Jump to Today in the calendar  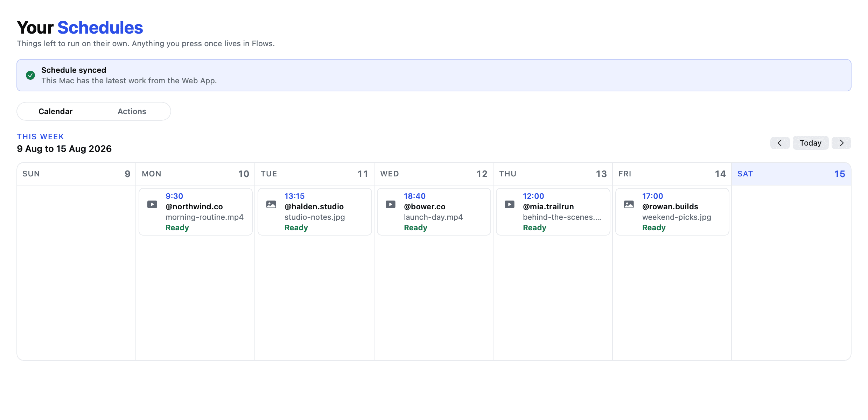tap(811, 143)
